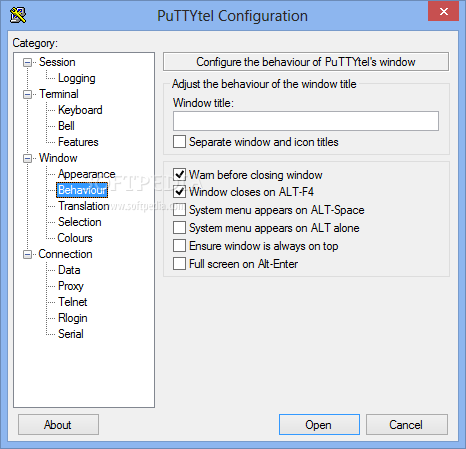The image size is (466, 449).
Task: Enable System menu appears on ALT alone
Action: (x=179, y=228)
